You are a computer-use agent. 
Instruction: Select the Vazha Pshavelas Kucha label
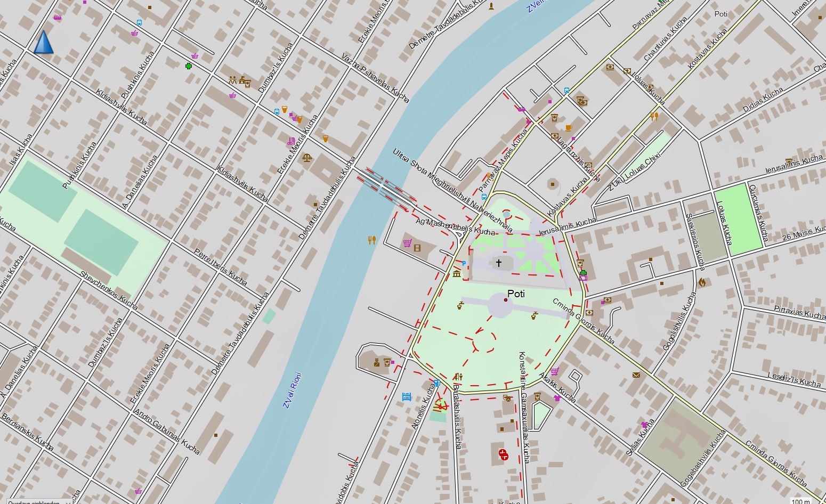tap(376, 77)
